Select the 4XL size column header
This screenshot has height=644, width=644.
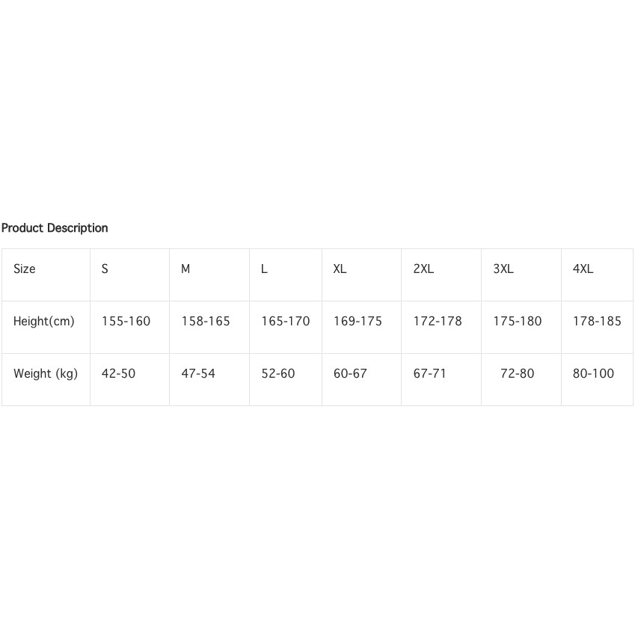point(583,269)
